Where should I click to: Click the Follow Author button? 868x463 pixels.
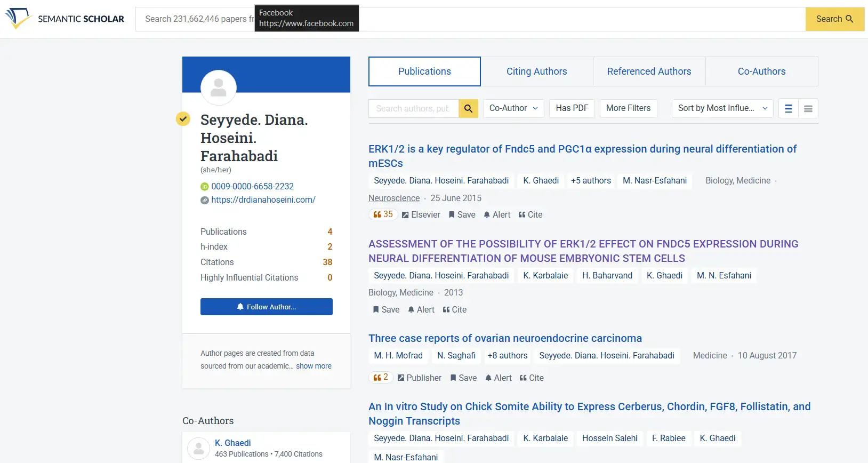[x=267, y=307]
